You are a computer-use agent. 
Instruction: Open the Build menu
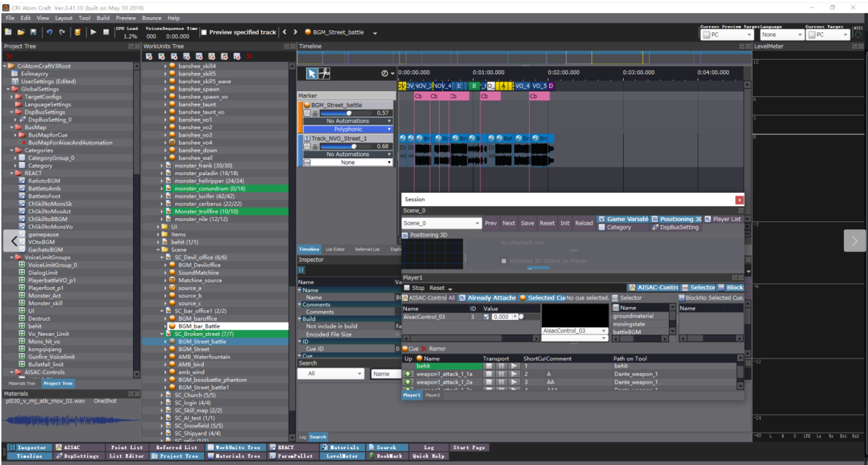click(103, 18)
